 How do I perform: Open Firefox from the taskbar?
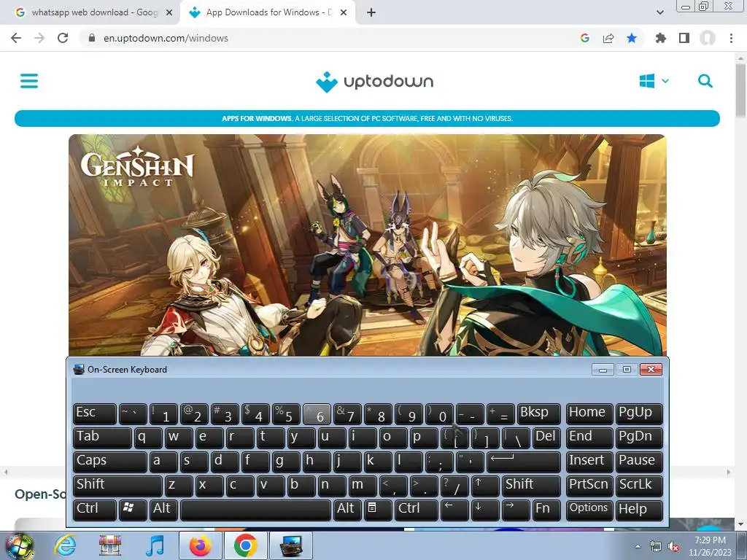point(200,545)
